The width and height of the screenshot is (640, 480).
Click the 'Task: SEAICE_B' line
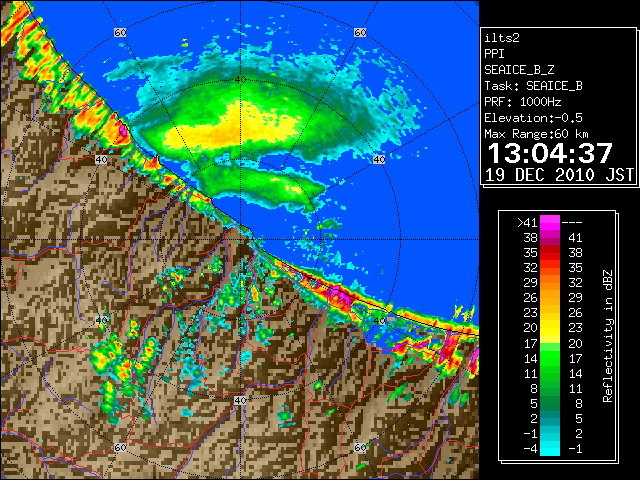(533, 86)
